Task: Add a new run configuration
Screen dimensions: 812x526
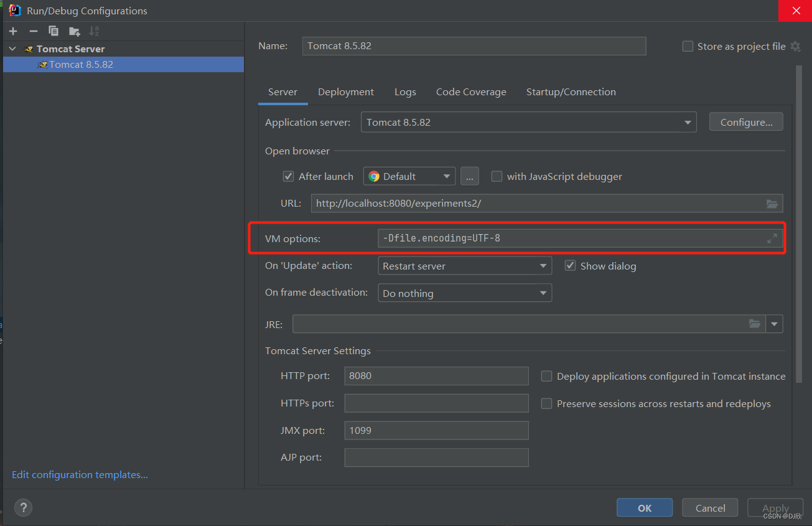Action: (13, 31)
